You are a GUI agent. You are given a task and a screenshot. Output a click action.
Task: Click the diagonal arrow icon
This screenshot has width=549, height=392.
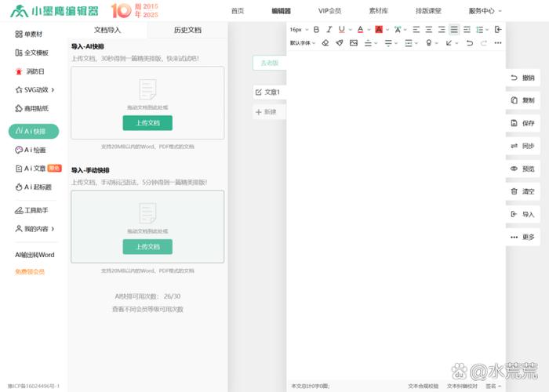click(449, 42)
